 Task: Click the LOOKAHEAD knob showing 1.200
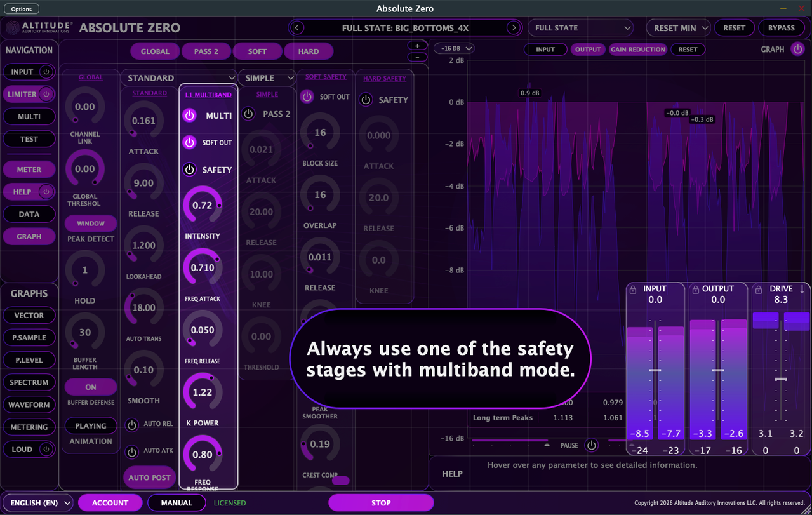pos(143,245)
